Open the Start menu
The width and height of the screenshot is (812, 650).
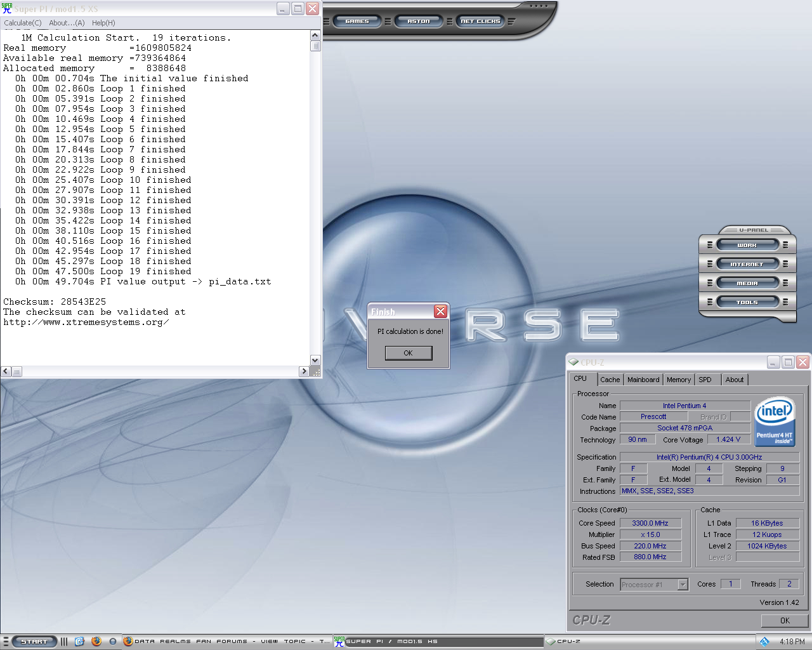[34, 641]
